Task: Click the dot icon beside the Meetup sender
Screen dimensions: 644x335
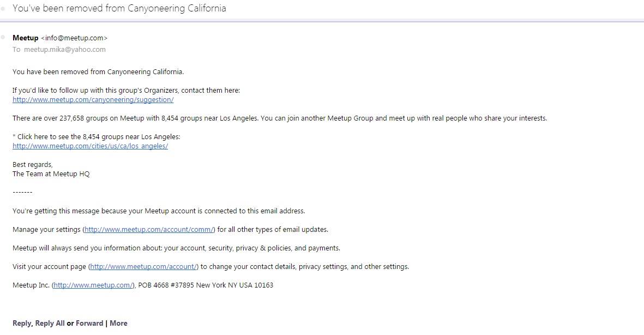Action: tap(3, 37)
